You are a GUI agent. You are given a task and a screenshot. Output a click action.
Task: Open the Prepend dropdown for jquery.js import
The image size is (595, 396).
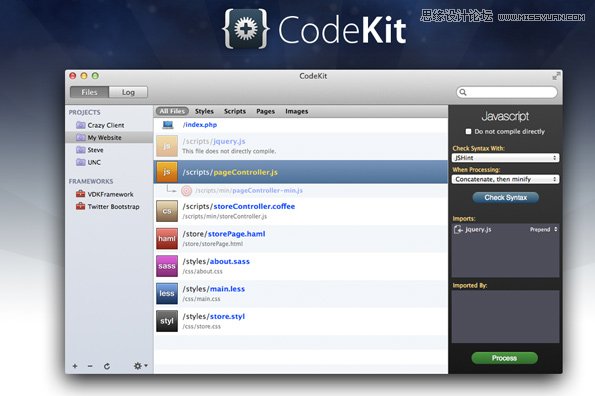pos(543,229)
